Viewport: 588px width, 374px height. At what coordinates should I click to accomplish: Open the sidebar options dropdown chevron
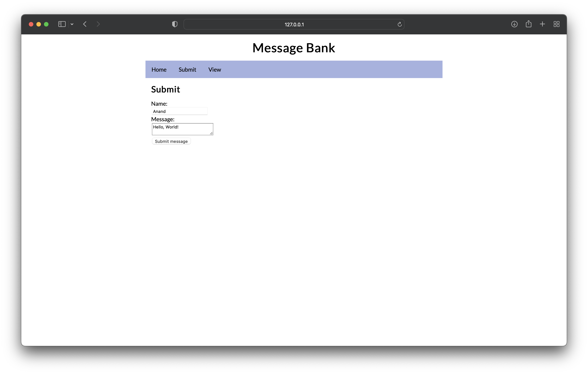(72, 24)
